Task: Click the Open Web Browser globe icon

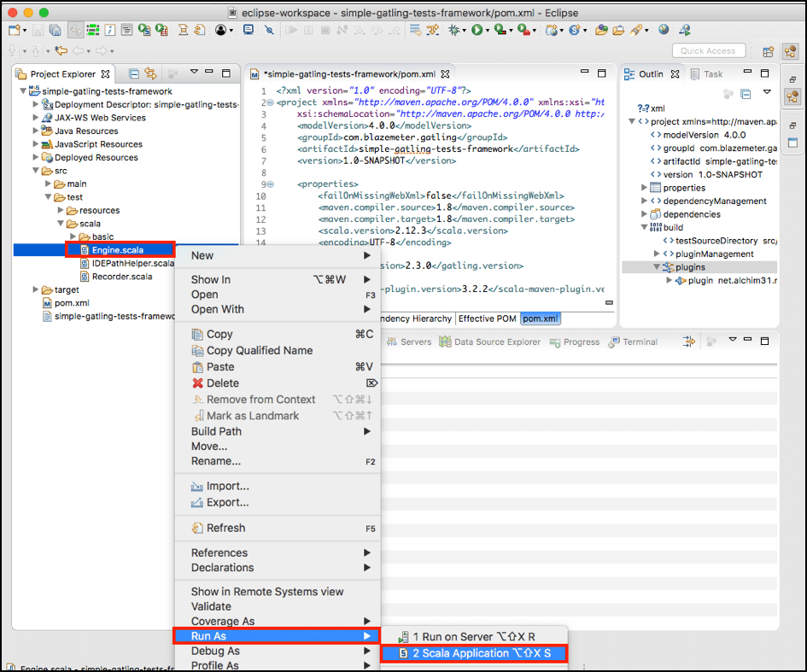Action: click(x=664, y=30)
